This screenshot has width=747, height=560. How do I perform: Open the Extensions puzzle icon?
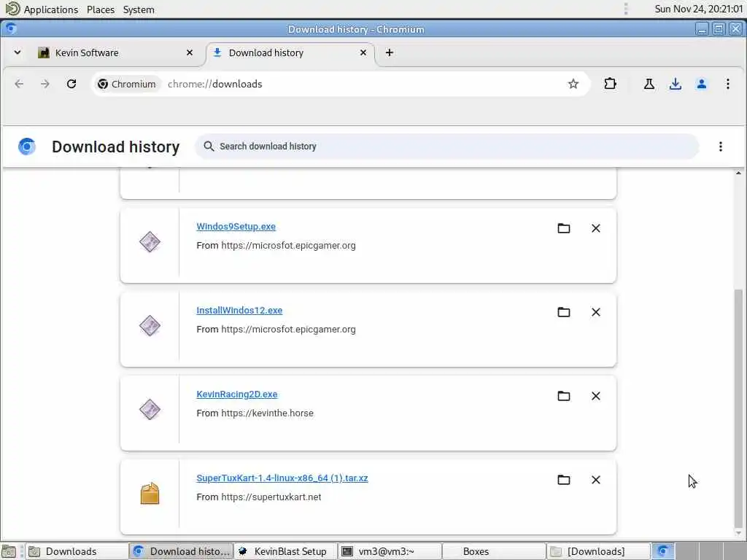(x=610, y=84)
